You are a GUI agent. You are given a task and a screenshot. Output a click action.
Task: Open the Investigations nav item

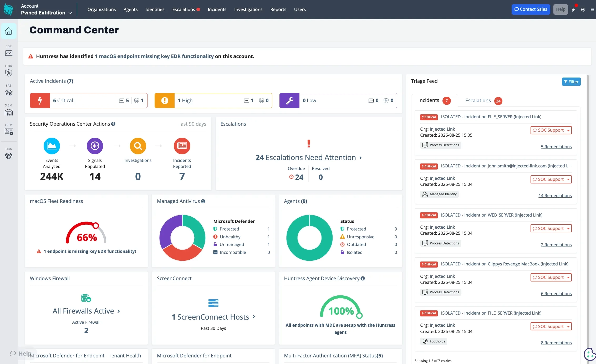tap(248, 9)
